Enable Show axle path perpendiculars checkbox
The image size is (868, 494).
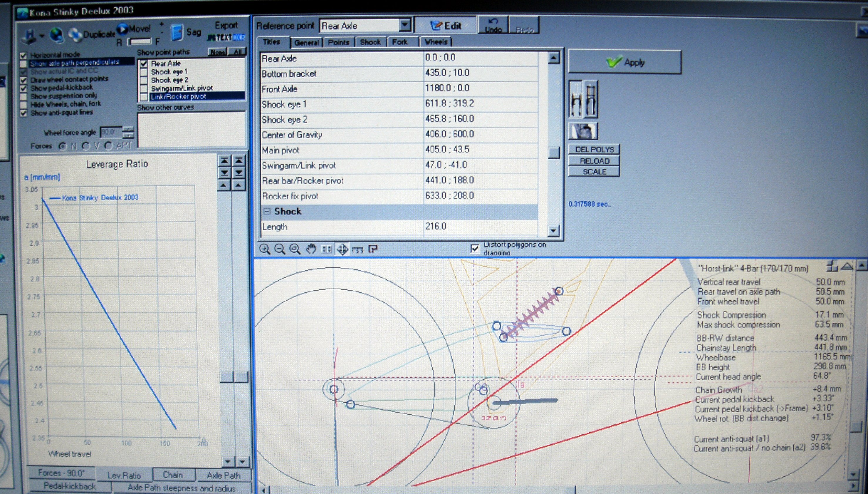coord(23,63)
